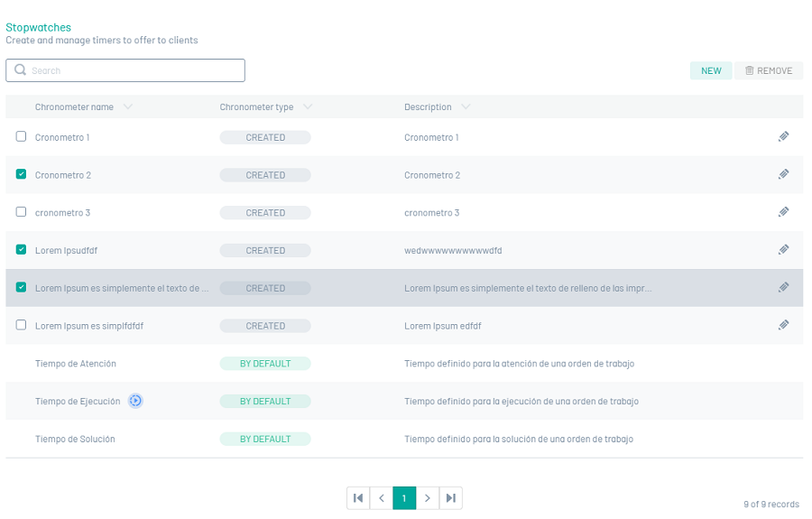
Task: Select the cronometro 3 checkbox
Action: coord(21,212)
